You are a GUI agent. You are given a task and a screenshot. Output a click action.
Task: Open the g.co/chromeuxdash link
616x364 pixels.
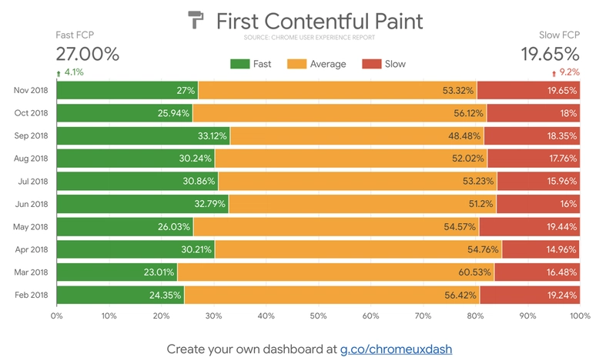click(396, 349)
